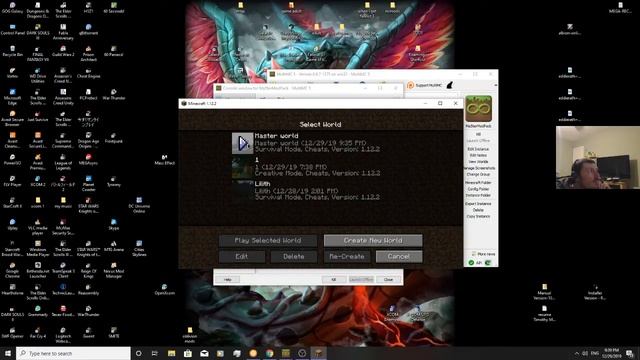Open the Recycle Bin desktop icon
Viewport: 640px width, 360px height.
pyautogui.click(x=12, y=51)
